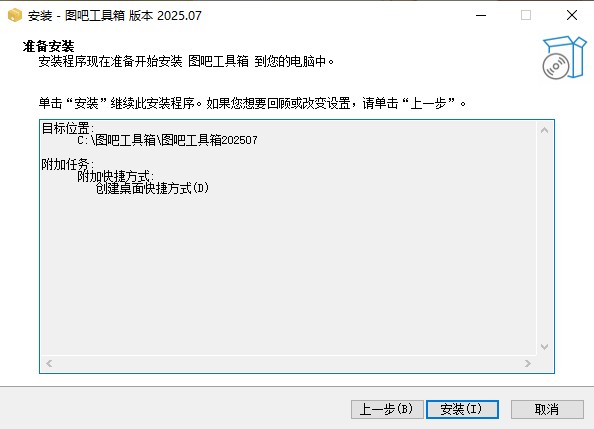Image resolution: width=594 pixels, height=429 pixels.
Task: Click the vertical scrollbar track of summary box
Action: (544, 239)
